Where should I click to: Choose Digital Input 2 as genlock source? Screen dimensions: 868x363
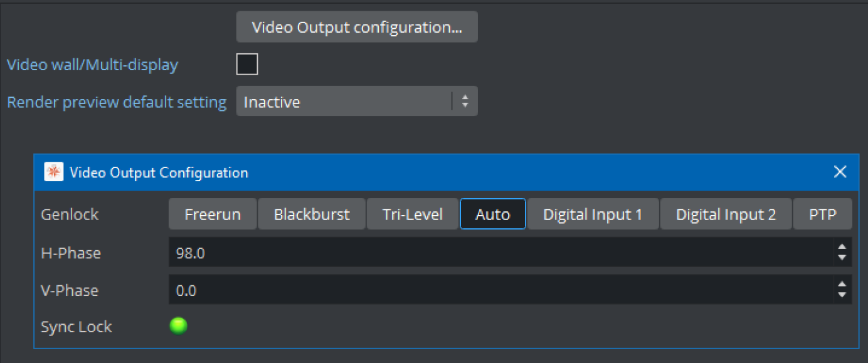tap(726, 214)
